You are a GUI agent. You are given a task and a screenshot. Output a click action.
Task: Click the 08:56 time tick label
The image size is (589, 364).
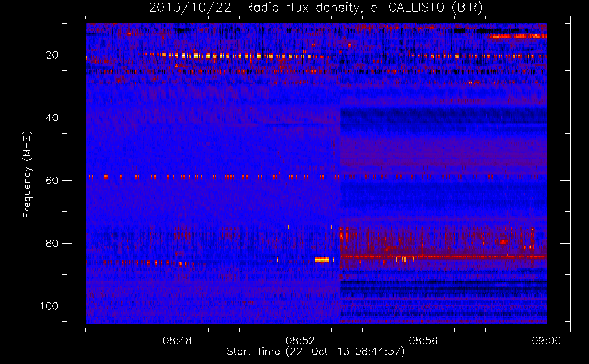pos(423,341)
